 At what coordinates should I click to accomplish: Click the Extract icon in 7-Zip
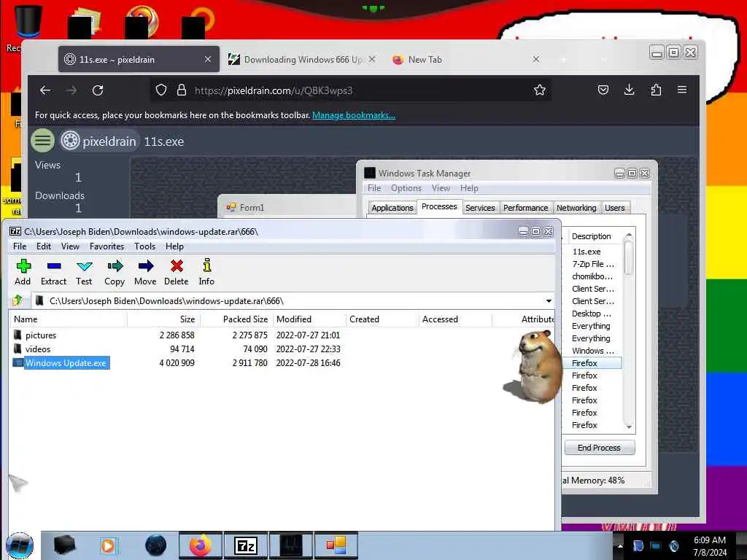click(x=54, y=265)
